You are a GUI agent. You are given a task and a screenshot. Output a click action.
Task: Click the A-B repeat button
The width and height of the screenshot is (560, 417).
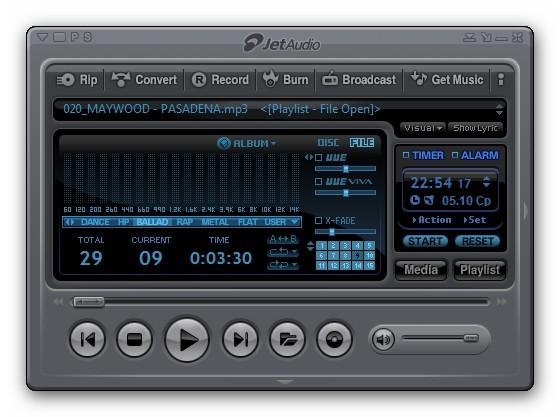[283, 239]
